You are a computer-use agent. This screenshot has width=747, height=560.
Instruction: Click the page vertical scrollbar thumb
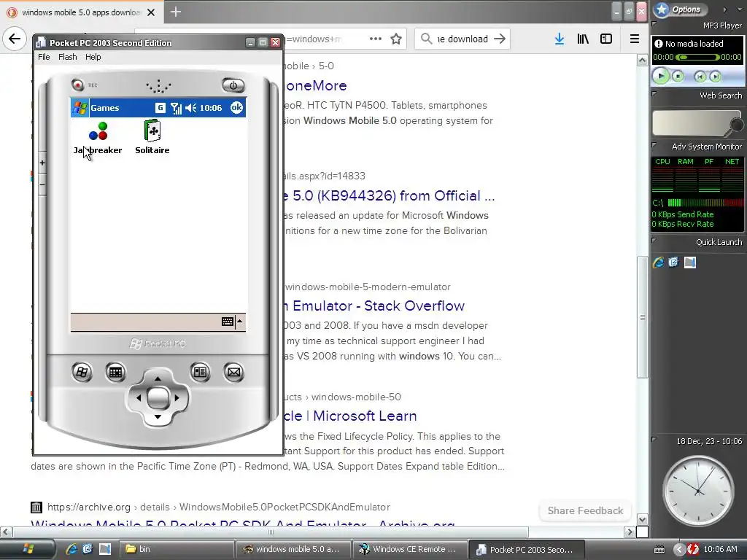tap(642, 316)
